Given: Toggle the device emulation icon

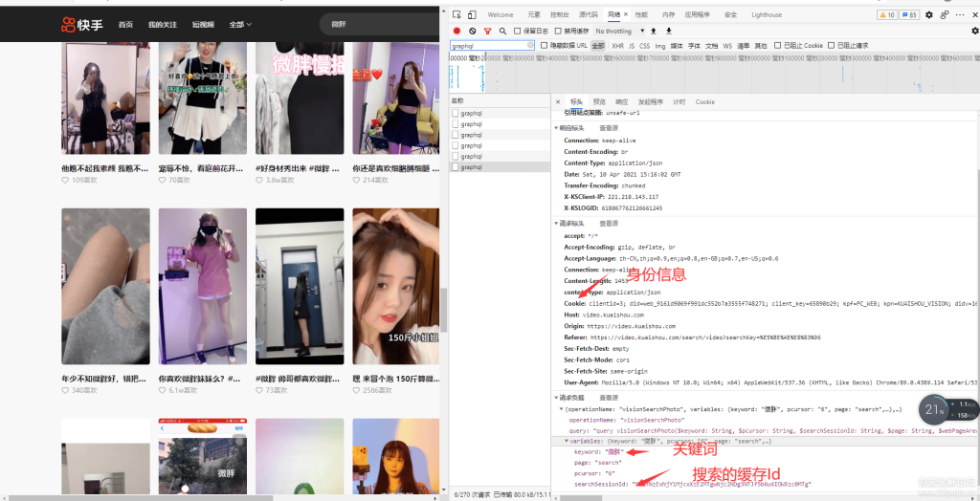Looking at the screenshot, I should point(473,15).
